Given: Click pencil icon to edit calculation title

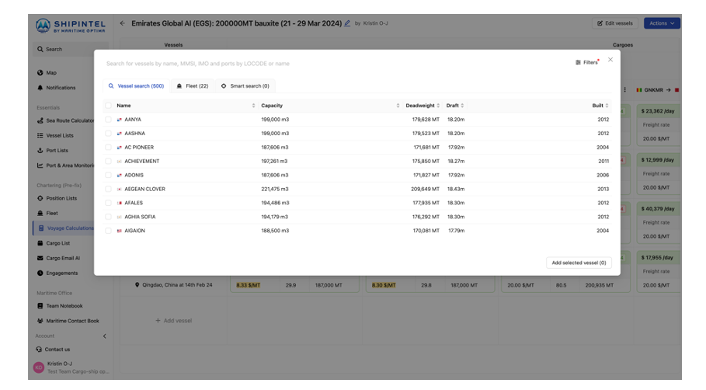Looking at the screenshot, I should [347, 23].
